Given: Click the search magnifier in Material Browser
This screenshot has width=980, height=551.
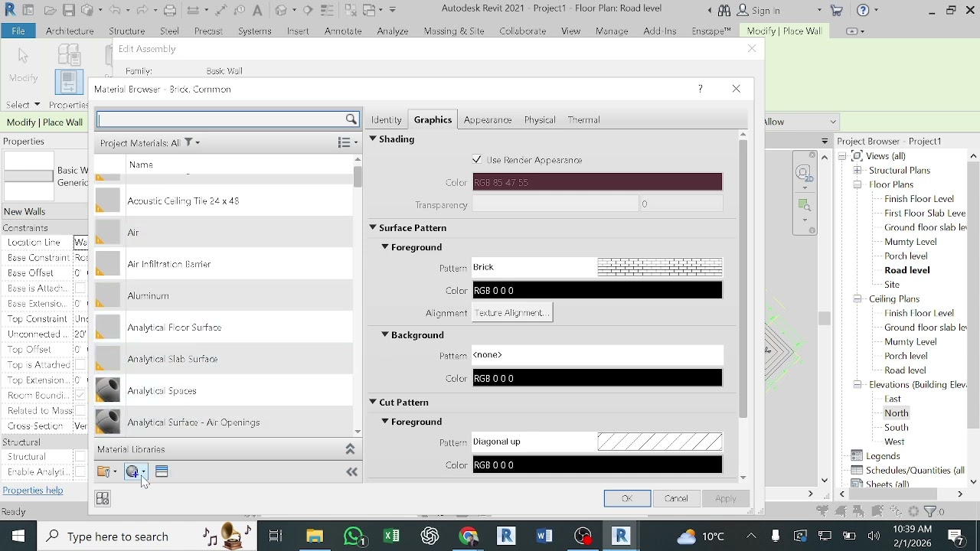Looking at the screenshot, I should click(x=351, y=119).
